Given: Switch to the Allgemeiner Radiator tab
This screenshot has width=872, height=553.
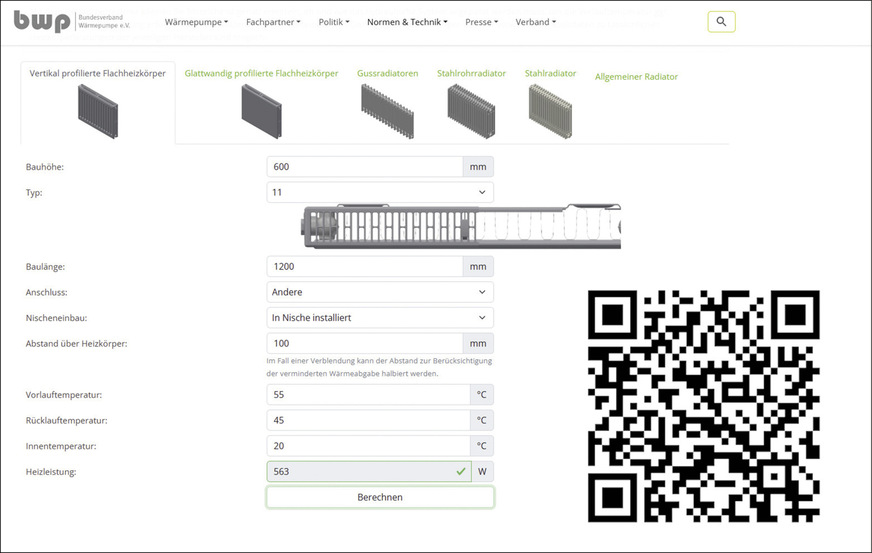Looking at the screenshot, I should (x=636, y=77).
